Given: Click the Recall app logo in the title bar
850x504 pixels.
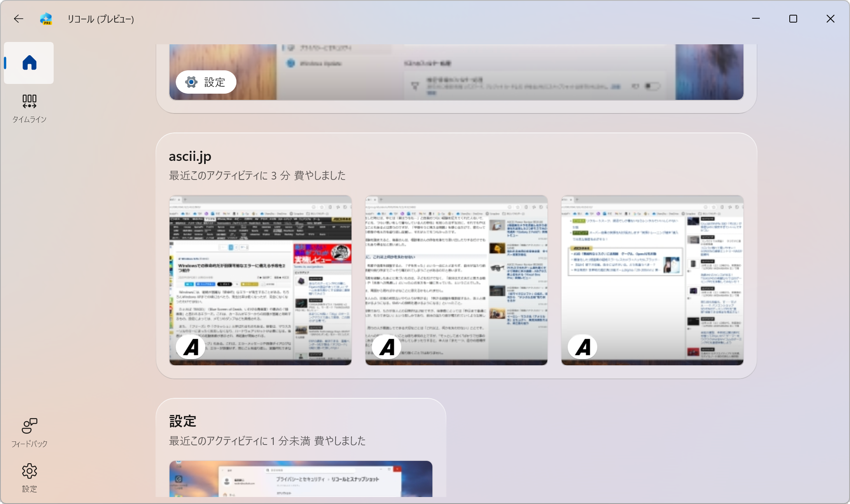Looking at the screenshot, I should 46,19.
